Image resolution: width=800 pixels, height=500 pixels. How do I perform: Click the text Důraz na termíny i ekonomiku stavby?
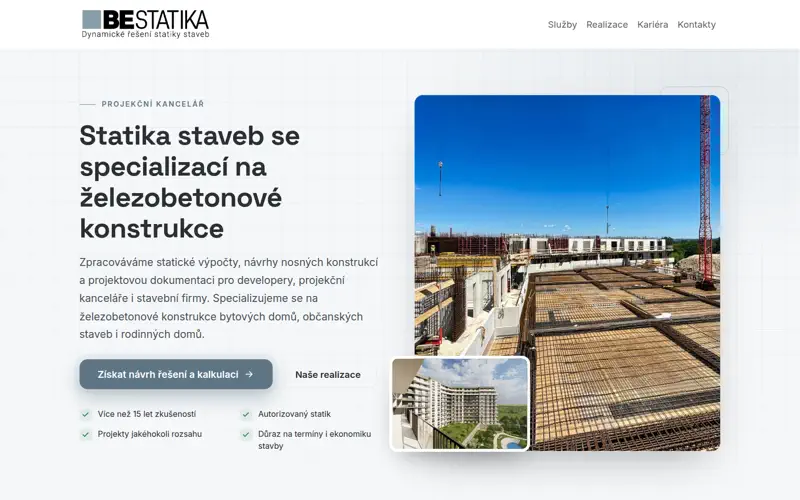(x=315, y=440)
